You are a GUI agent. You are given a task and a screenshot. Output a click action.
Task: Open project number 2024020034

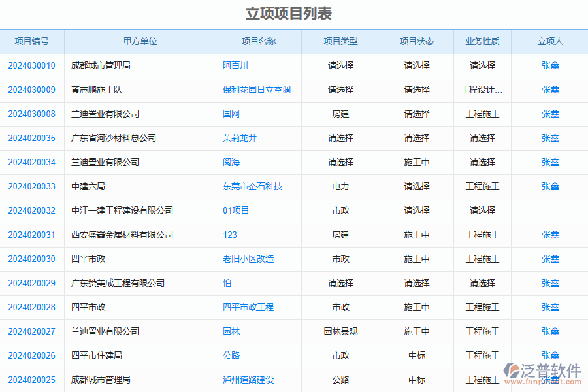[32, 163]
